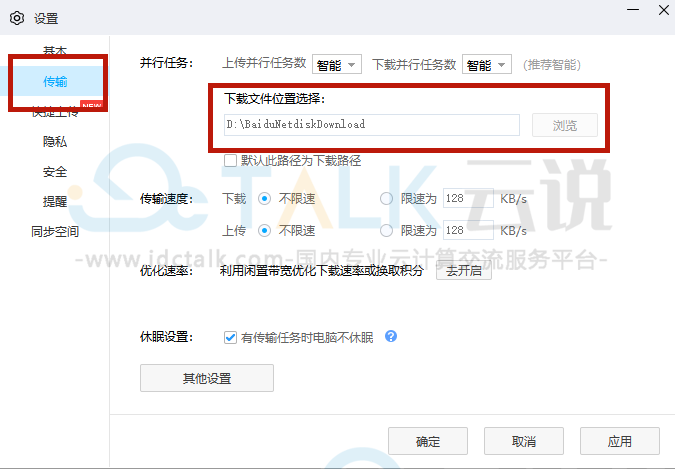Click the settings gear icon in title bar
This screenshot has height=469, width=675.
17,19
